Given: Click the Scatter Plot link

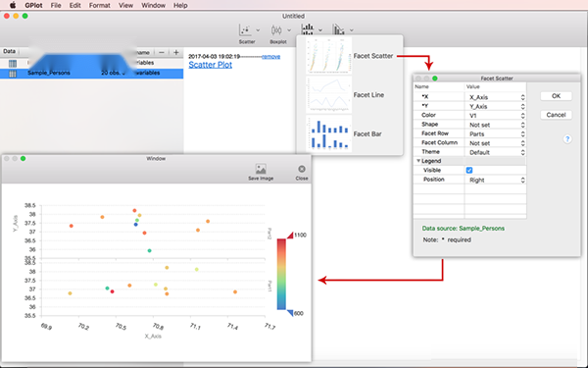Looking at the screenshot, I should 210,65.
